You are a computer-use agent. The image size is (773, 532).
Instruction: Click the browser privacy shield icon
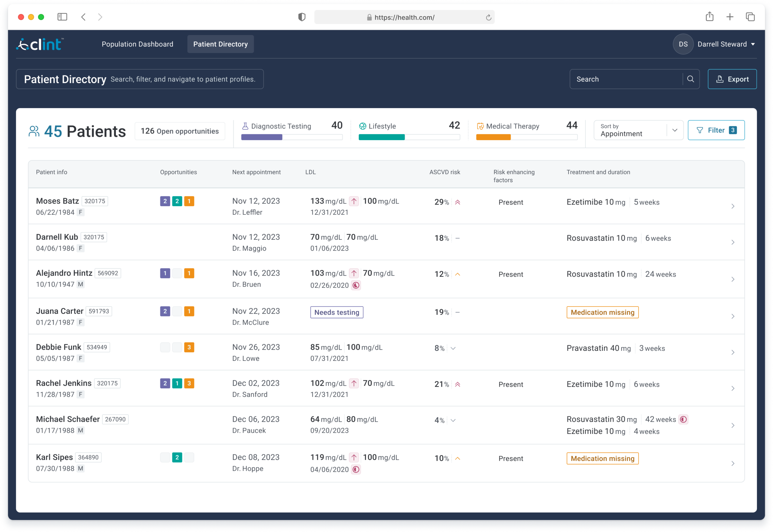(x=302, y=17)
